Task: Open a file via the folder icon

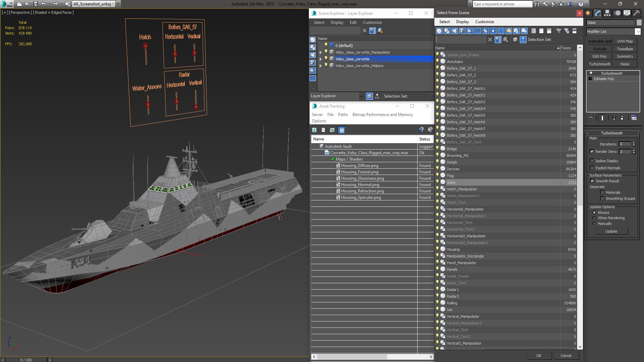Action: click(x=28, y=4)
